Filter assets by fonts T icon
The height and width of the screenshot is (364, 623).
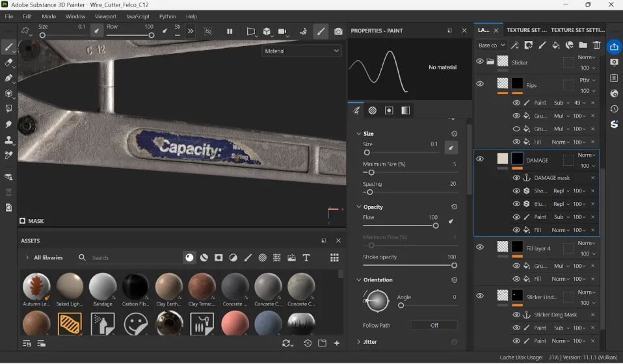click(306, 258)
